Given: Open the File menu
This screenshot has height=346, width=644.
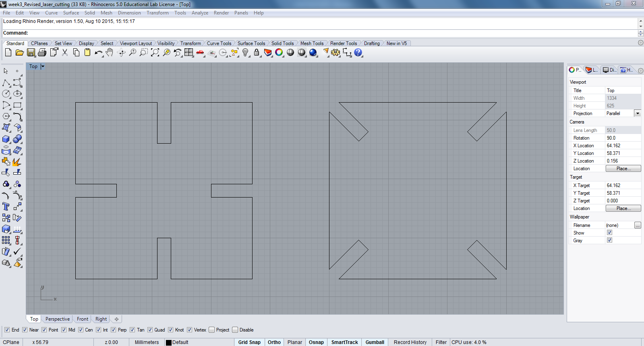Looking at the screenshot, I should tap(6, 13).
